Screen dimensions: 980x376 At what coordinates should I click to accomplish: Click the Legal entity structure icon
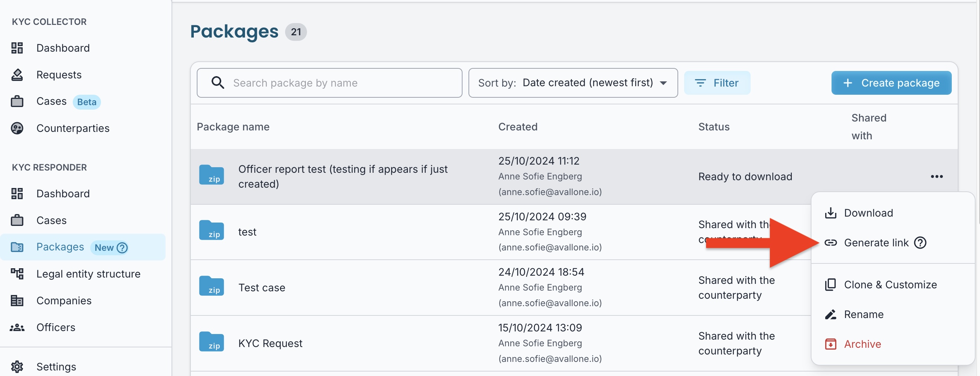pyautogui.click(x=17, y=273)
